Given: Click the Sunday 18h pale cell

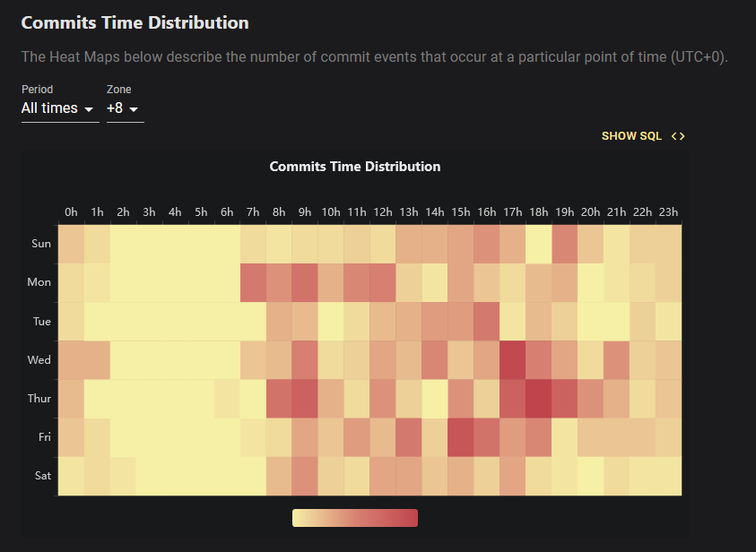Looking at the screenshot, I should [x=539, y=245].
